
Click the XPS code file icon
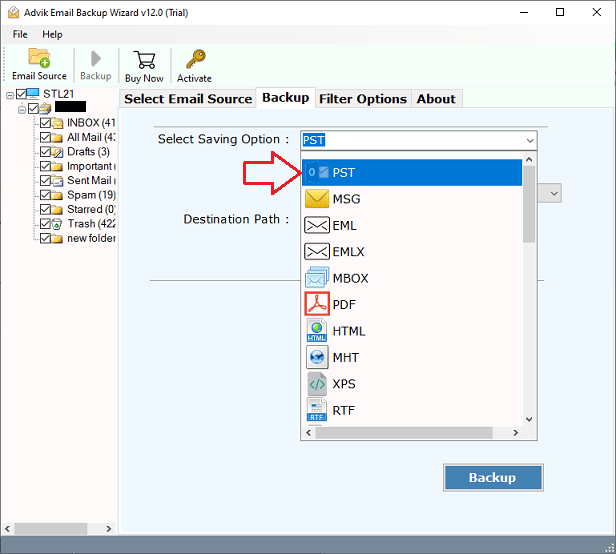click(317, 384)
